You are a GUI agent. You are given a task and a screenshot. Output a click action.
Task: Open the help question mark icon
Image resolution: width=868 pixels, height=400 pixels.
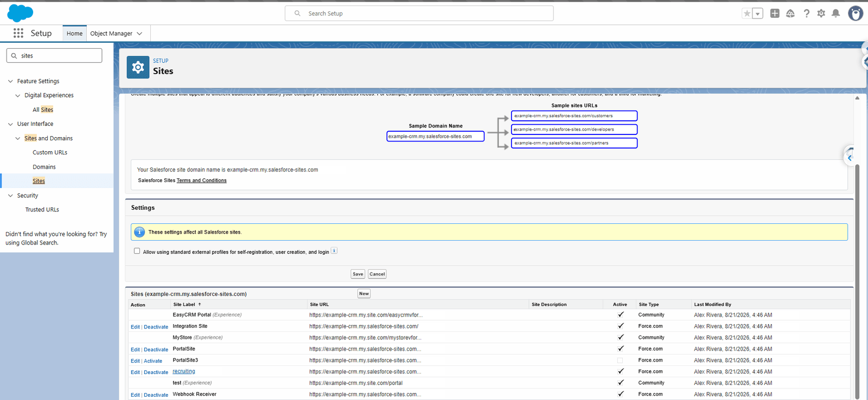(x=807, y=14)
